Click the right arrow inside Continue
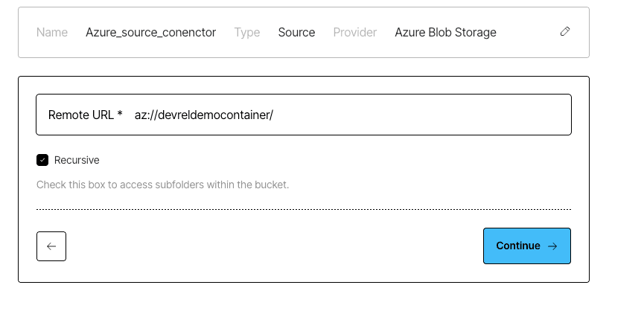The height and width of the screenshot is (317, 644). click(552, 246)
